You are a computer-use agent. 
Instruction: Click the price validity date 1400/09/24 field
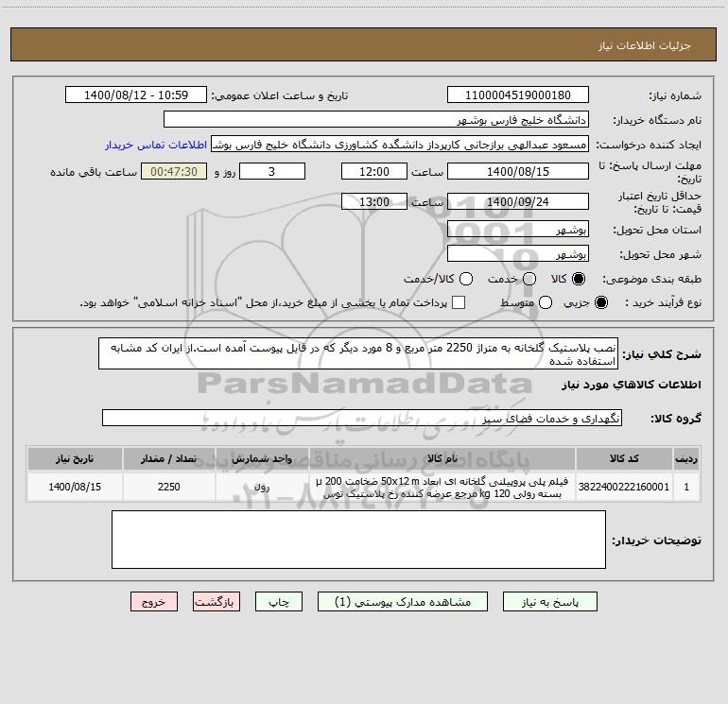pyautogui.click(x=518, y=201)
